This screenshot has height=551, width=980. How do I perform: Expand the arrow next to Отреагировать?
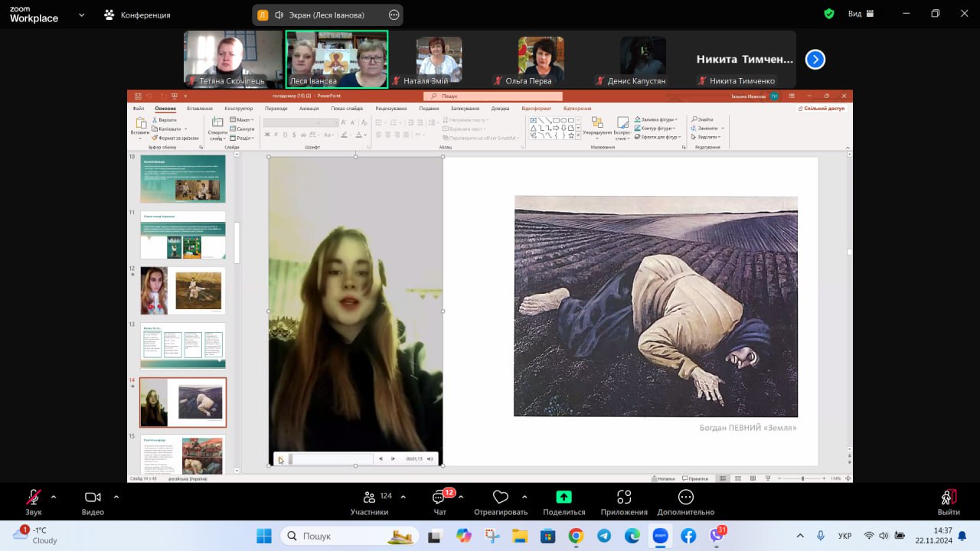tap(524, 496)
